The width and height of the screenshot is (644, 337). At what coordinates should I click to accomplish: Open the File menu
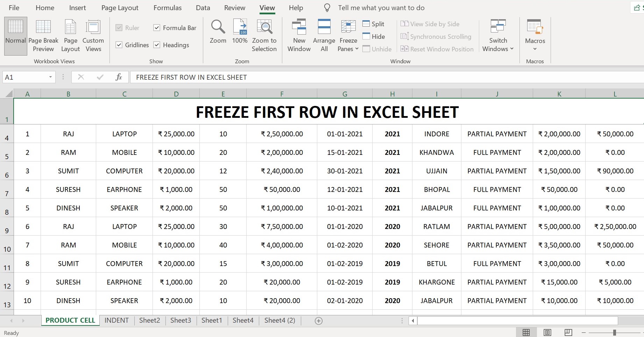tap(14, 8)
